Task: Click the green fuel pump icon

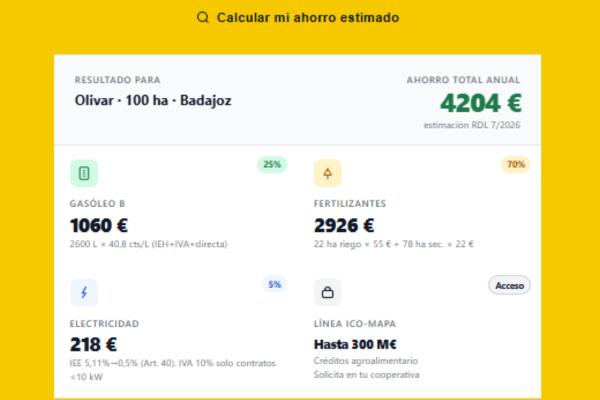Action: pos(84,173)
